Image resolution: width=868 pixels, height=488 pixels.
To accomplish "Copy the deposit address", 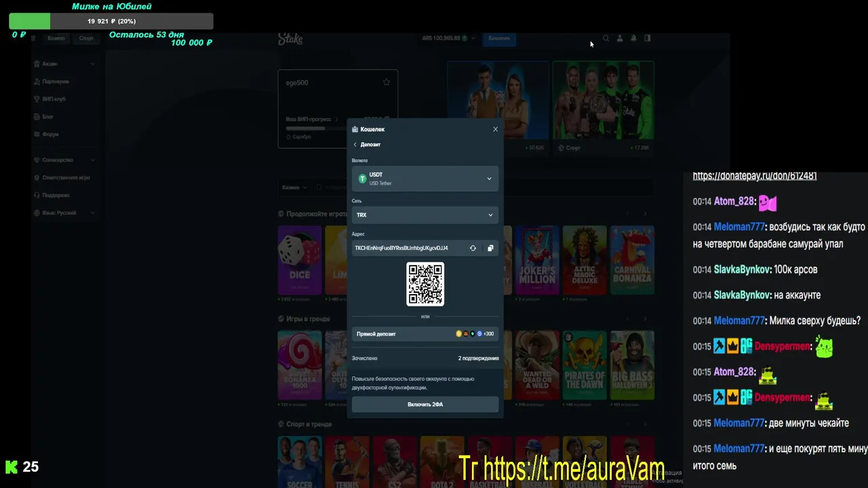I will (490, 248).
